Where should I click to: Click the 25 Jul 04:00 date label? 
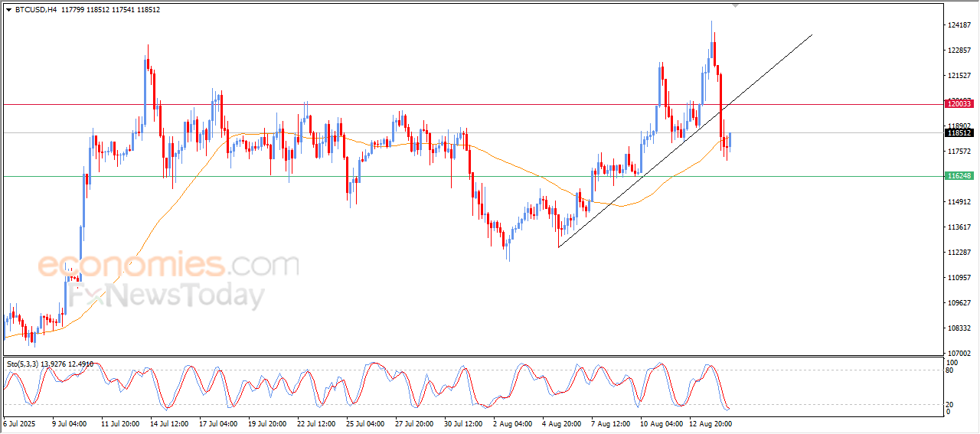pos(365,423)
